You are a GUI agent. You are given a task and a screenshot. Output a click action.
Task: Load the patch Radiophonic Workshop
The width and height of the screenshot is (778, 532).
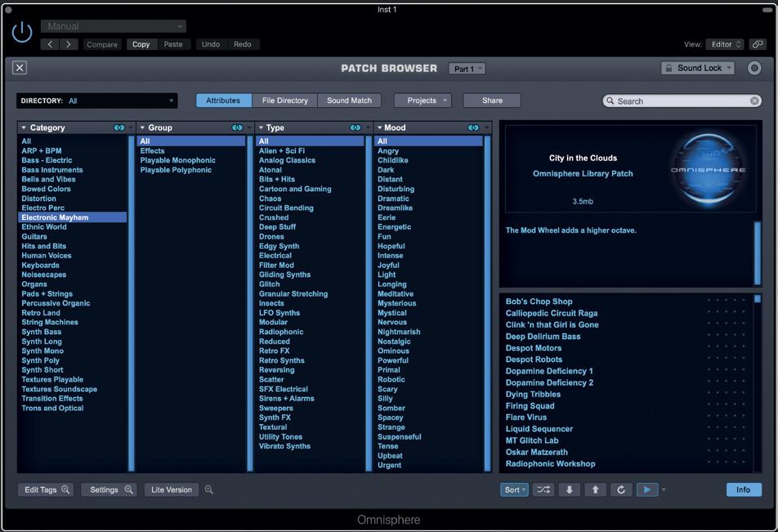click(550, 463)
